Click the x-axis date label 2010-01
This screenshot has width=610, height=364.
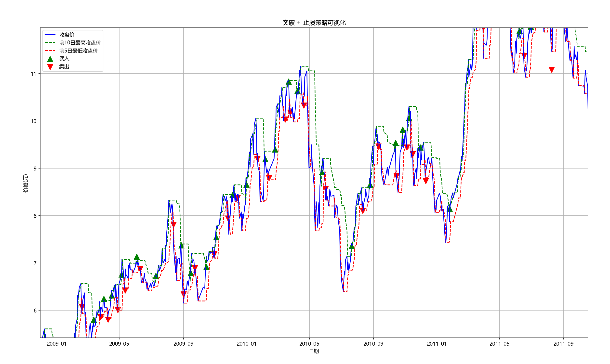[x=247, y=344]
